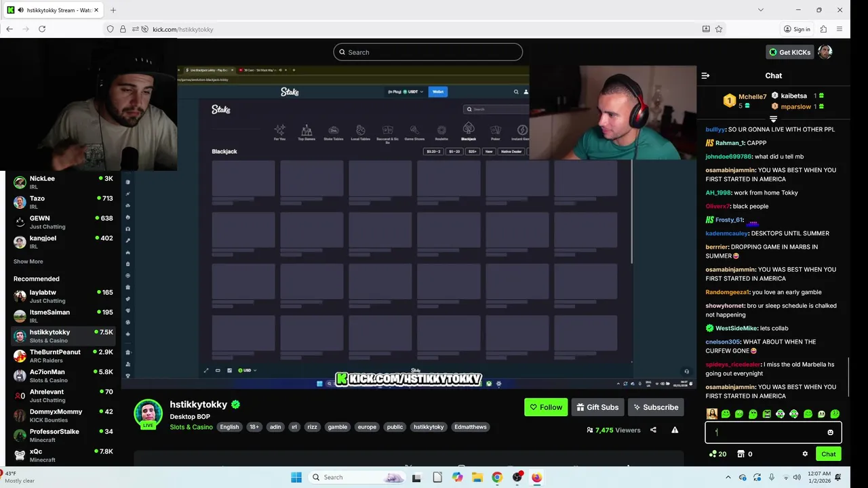Select the europe tag
The height and width of the screenshot is (488, 868).
[x=367, y=427]
